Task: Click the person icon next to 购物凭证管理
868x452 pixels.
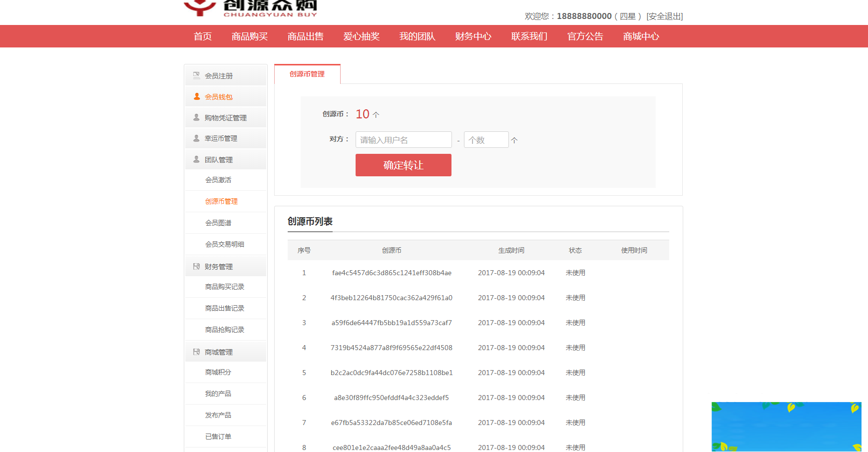Action: click(196, 117)
